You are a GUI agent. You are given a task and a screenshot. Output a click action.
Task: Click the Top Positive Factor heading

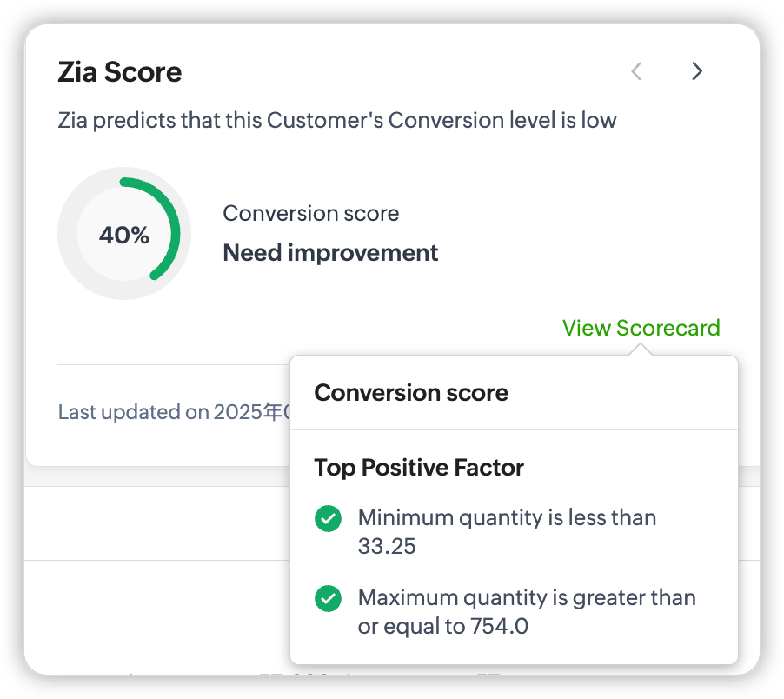(419, 468)
